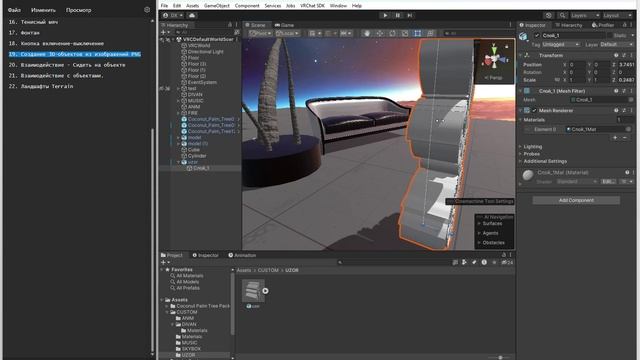
Task: Select the All Materials favorite
Action: 190,276
